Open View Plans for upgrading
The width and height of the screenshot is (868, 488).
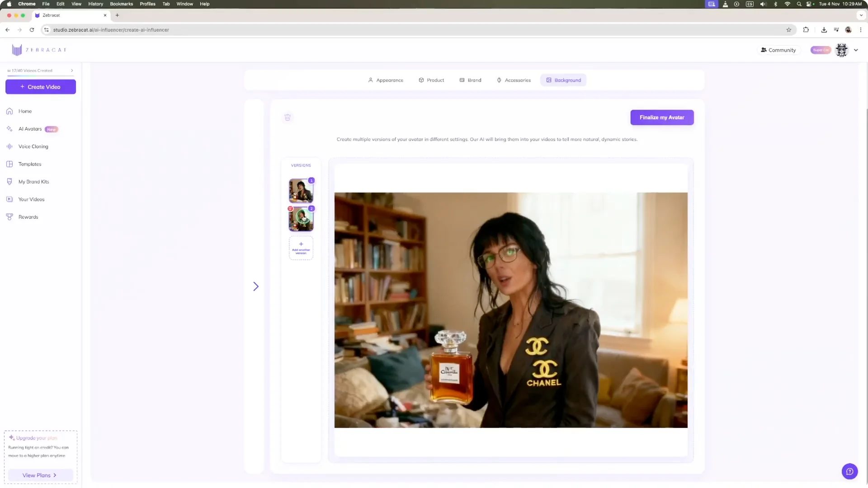(39, 475)
